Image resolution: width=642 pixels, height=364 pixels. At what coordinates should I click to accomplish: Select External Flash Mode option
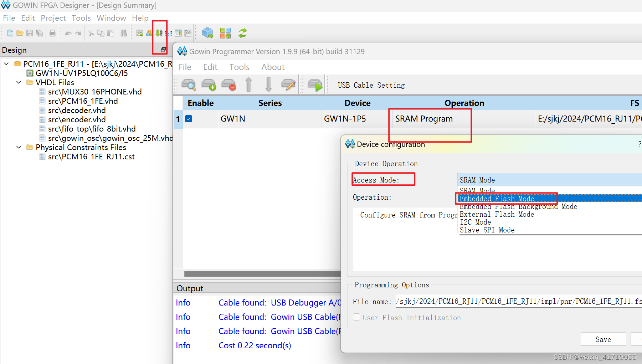click(549, 214)
